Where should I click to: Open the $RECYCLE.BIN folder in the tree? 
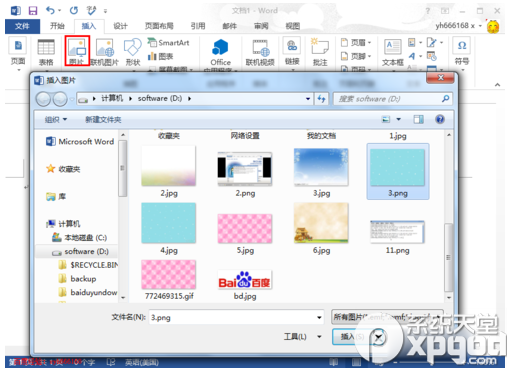(88, 265)
